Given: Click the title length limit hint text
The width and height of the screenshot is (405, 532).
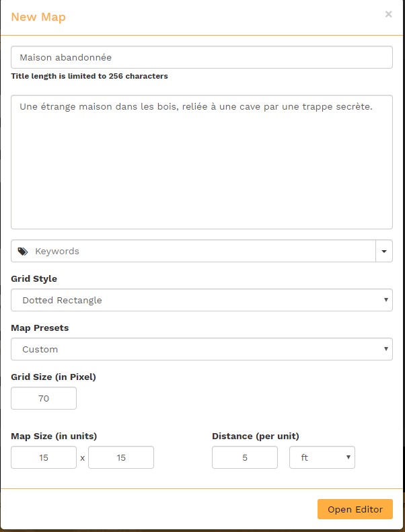Looking at the screenshot, I should click(89, 76).
